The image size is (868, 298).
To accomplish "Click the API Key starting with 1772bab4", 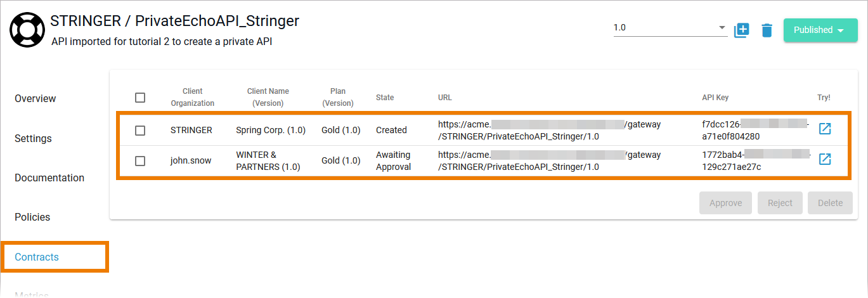I will [x=754, y=160].
